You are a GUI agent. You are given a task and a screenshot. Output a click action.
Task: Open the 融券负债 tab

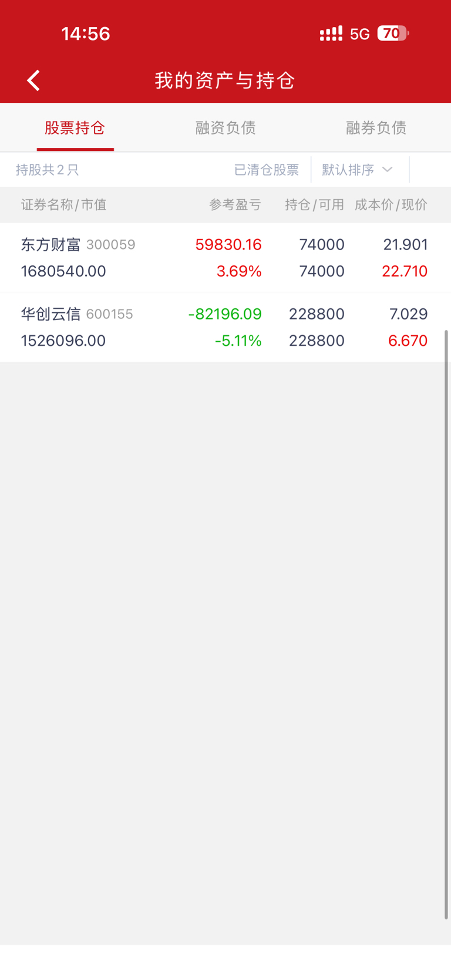(376, 128)
